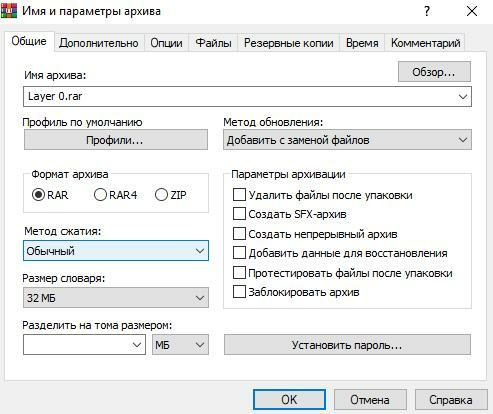Screen dimensions: 493x414
Task: Switch to the Резервные копии tab
Action: (x=289, y=43)
